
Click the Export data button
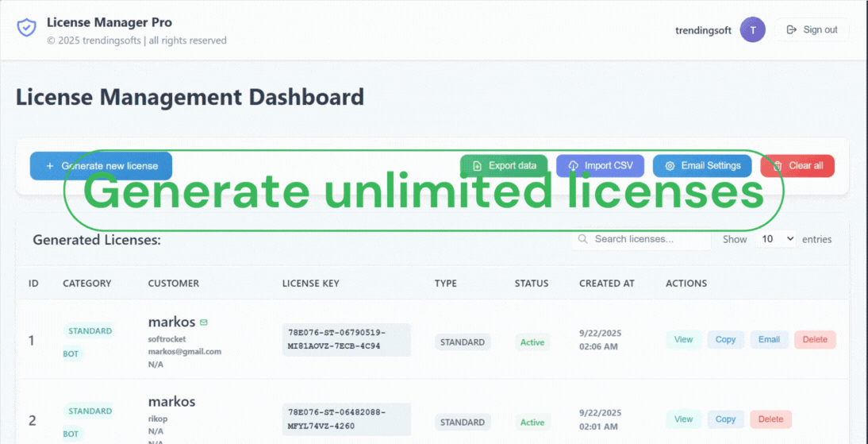point(504,166)
